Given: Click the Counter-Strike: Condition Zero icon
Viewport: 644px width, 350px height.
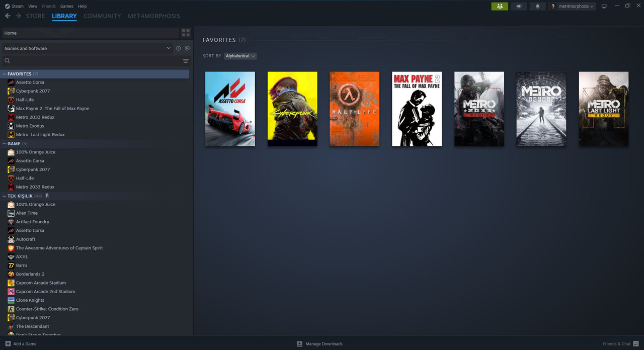Looking at the screenshot, I should pyautogui.click(x=11, y=309).
